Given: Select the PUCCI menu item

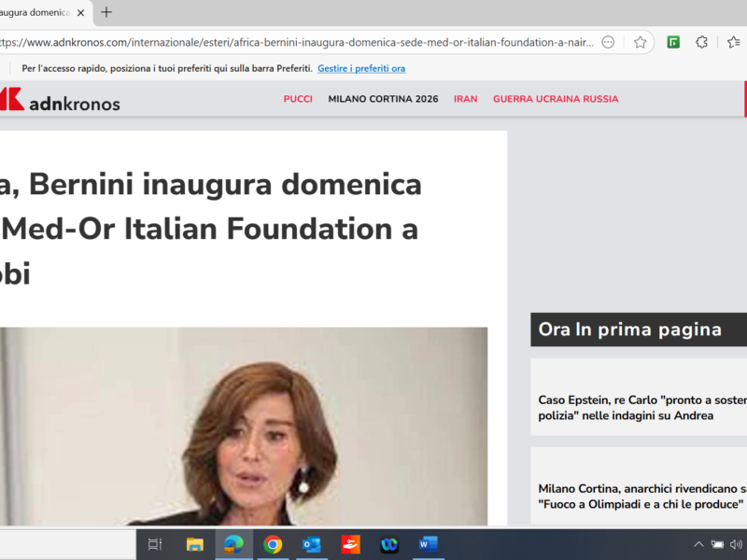Looking at the screenshot, I should [x=298, y=98].
